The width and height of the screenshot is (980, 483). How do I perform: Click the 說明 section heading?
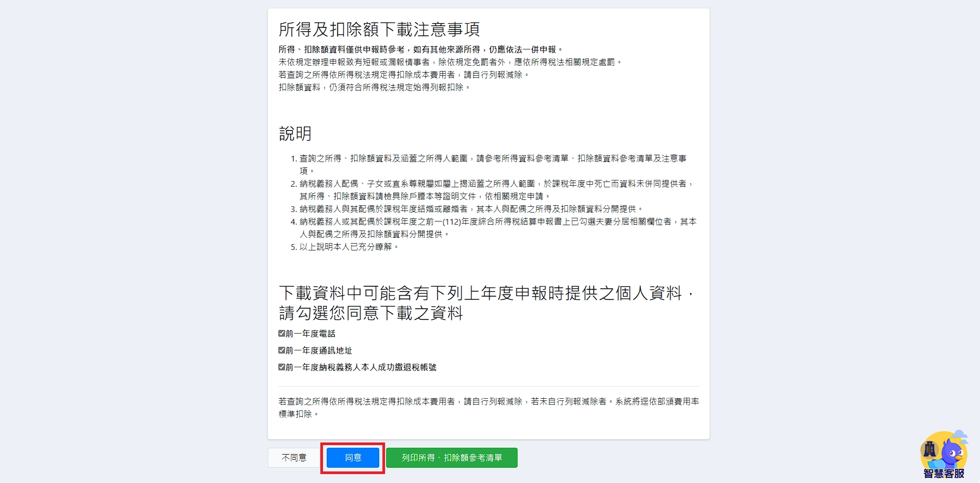pos(295,134)
